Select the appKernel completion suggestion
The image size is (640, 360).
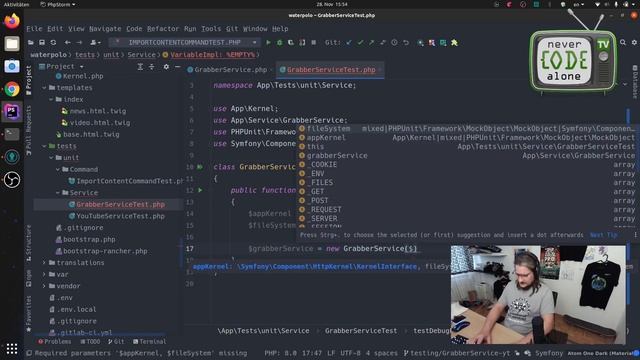pos(467,138)
